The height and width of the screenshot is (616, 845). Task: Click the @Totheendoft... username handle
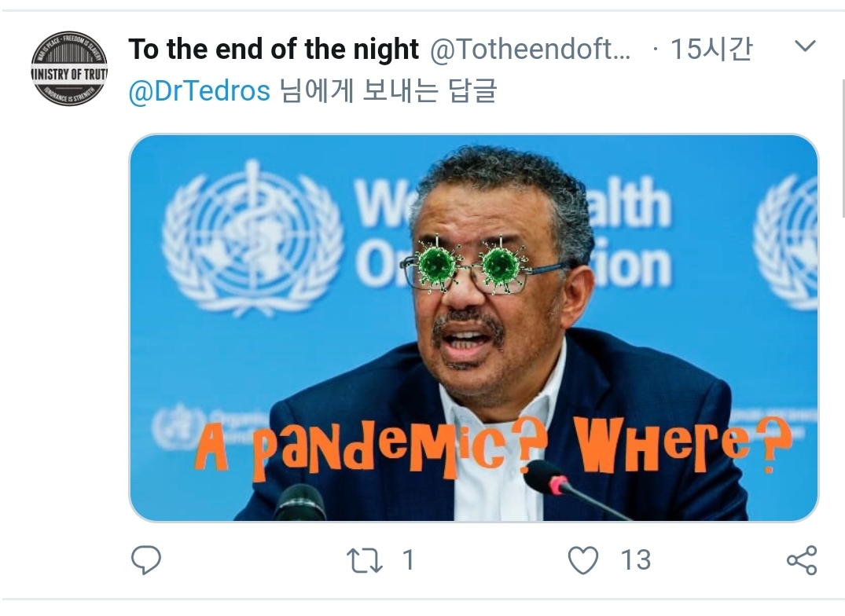[x=531, y=49]
